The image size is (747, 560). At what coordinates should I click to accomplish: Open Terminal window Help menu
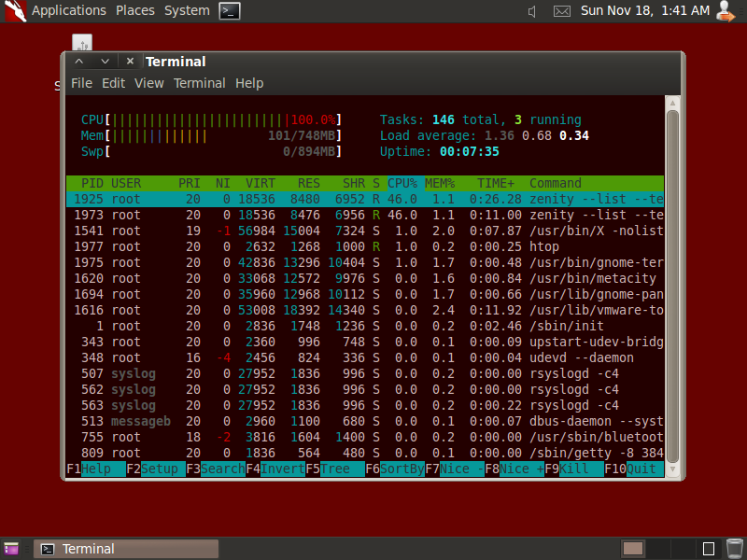(249, 83)
